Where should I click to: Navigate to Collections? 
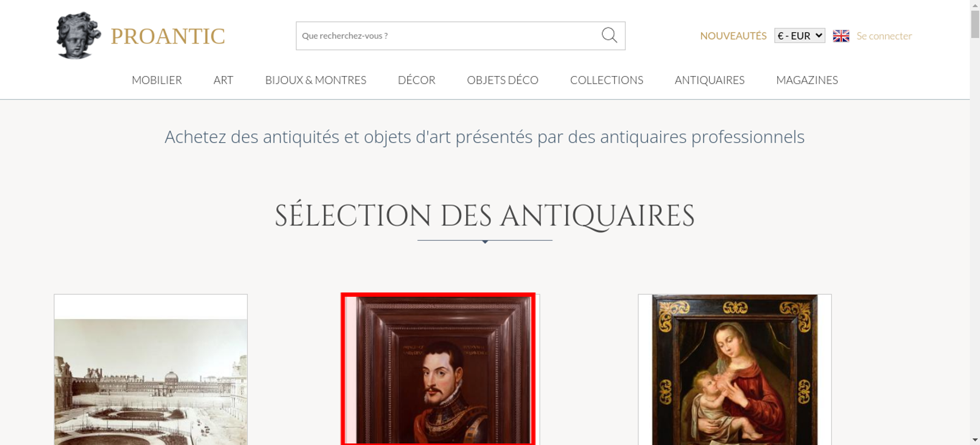(x=606, y=80)
